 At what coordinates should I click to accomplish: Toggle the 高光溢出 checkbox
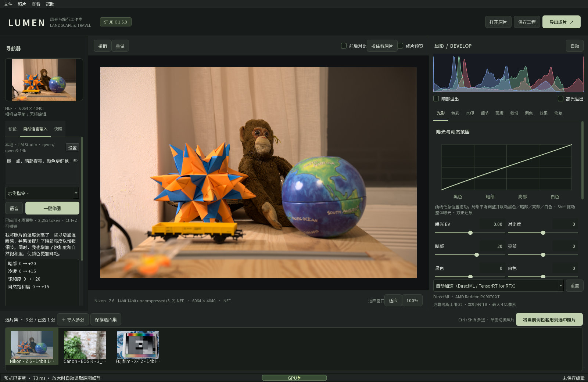(x=560, y=99)
